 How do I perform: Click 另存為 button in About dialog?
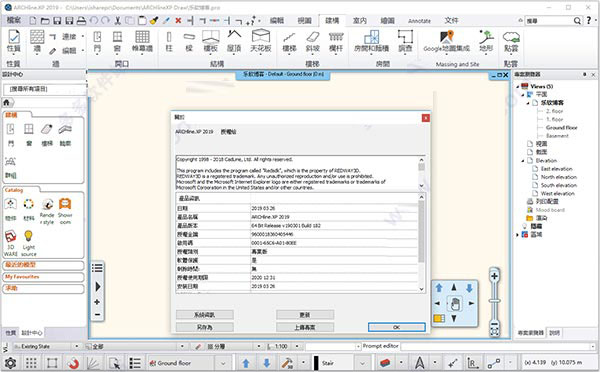(205, 327)
